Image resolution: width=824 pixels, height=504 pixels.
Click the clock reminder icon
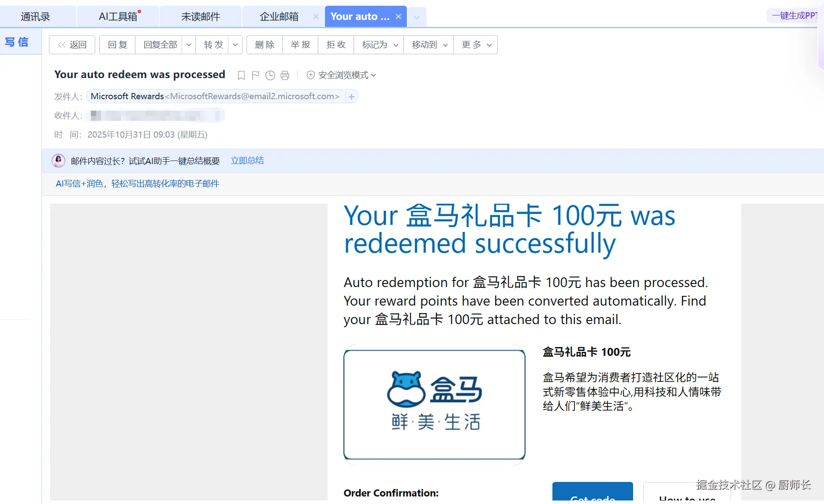pyautogui.click(x=270, y=75)
